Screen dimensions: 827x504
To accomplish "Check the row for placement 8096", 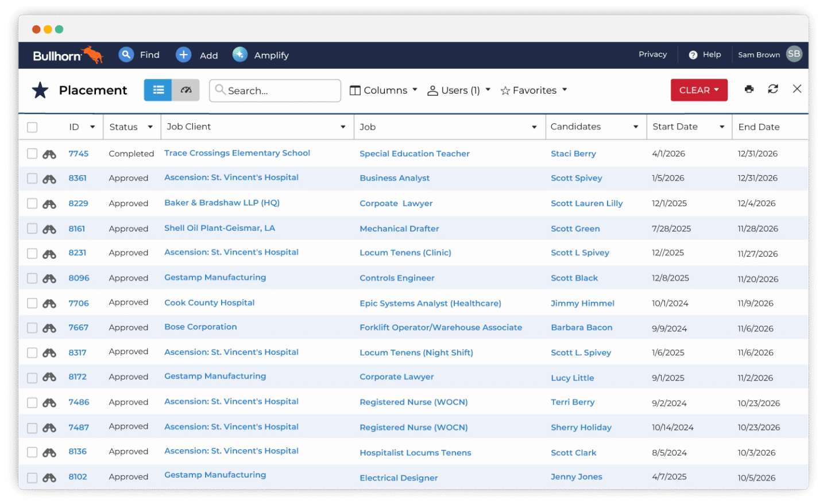I will click(x=32, y=278).
